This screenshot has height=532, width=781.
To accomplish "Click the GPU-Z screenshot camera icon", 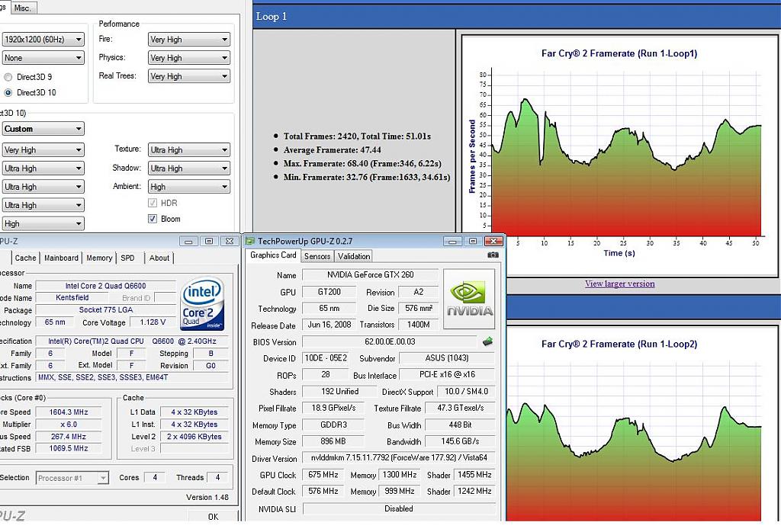I will pyautogui.click(x=493, y=255).
